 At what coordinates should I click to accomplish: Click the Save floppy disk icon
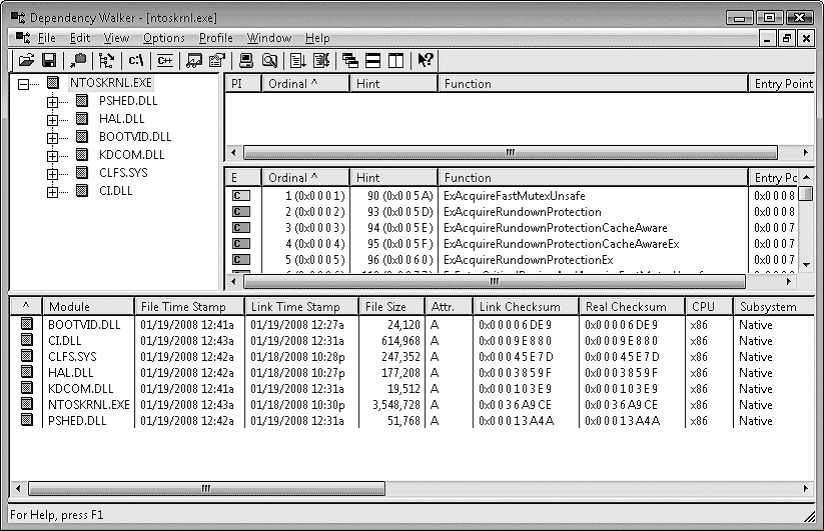[48, 61]
